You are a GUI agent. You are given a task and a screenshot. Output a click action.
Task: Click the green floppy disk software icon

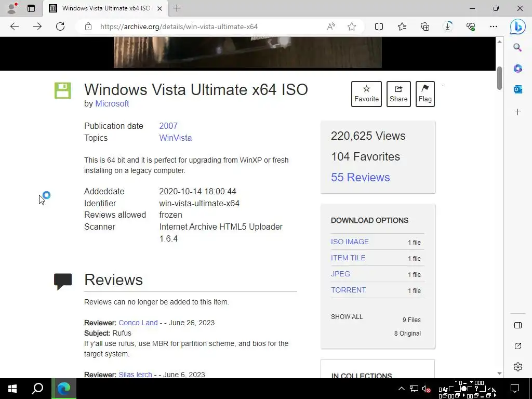(x=63, y=90)
